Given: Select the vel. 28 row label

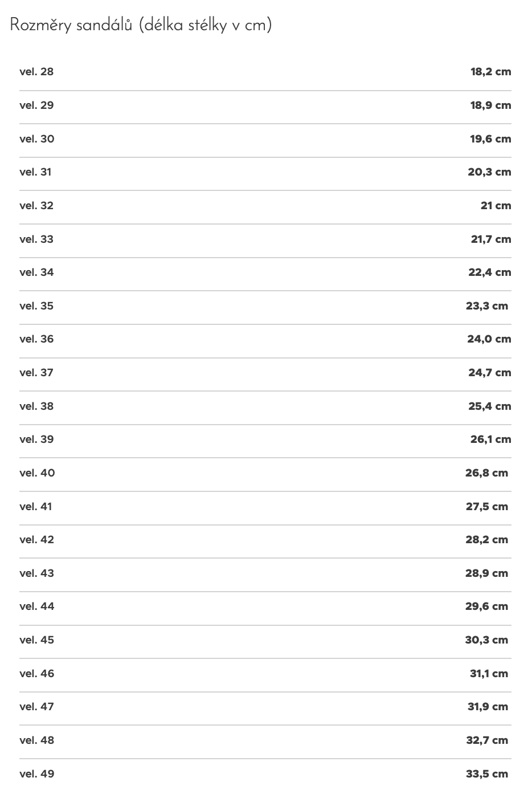Looking at the screenshot, I should click(36, 72).
